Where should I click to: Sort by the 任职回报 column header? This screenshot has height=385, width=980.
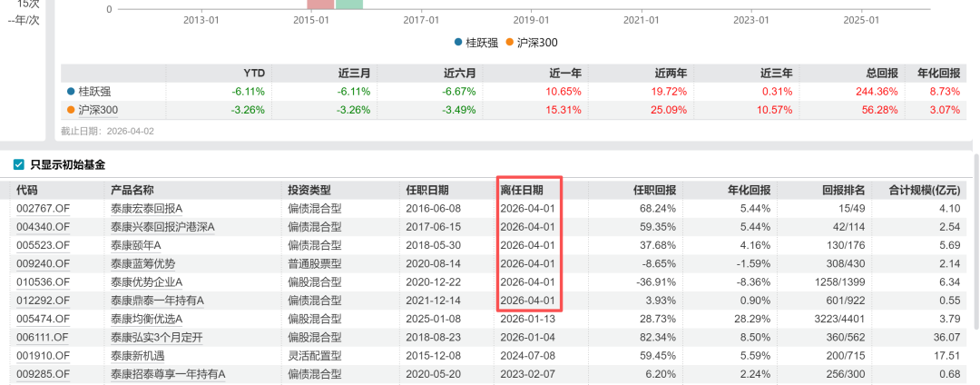tap(653, 190)
